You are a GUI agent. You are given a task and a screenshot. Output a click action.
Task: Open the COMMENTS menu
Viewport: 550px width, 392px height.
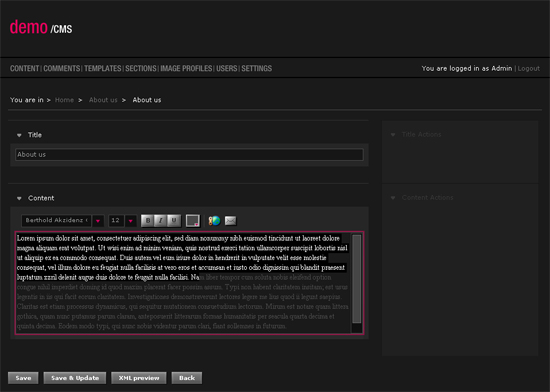(62, 68)
